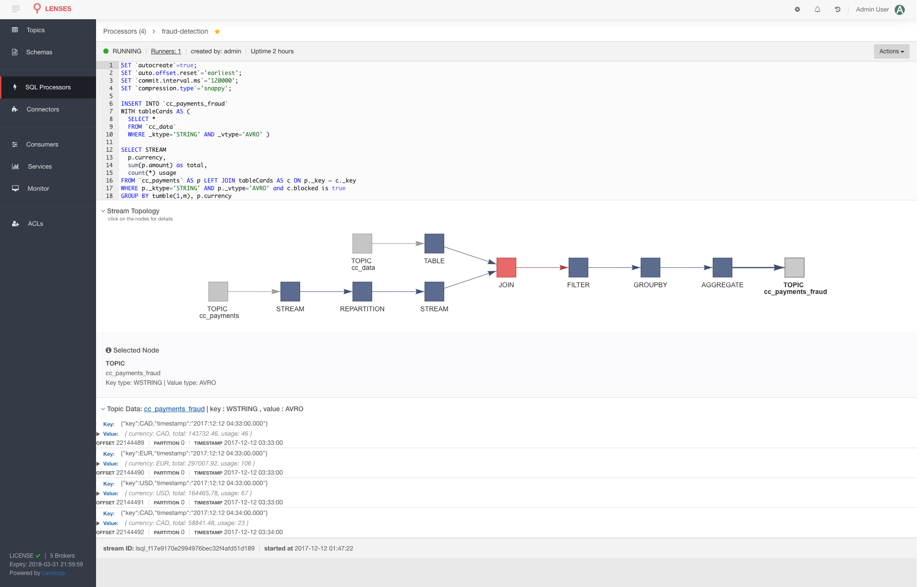Toggle favorite star for fraud-detection
The image size is (924, 587).
[x=217, y=31]
